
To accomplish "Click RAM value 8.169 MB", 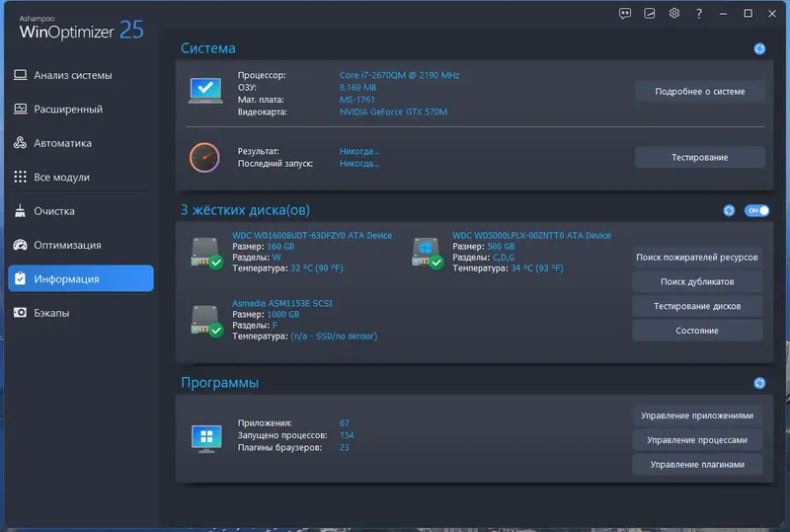I will tap(357, 87).
